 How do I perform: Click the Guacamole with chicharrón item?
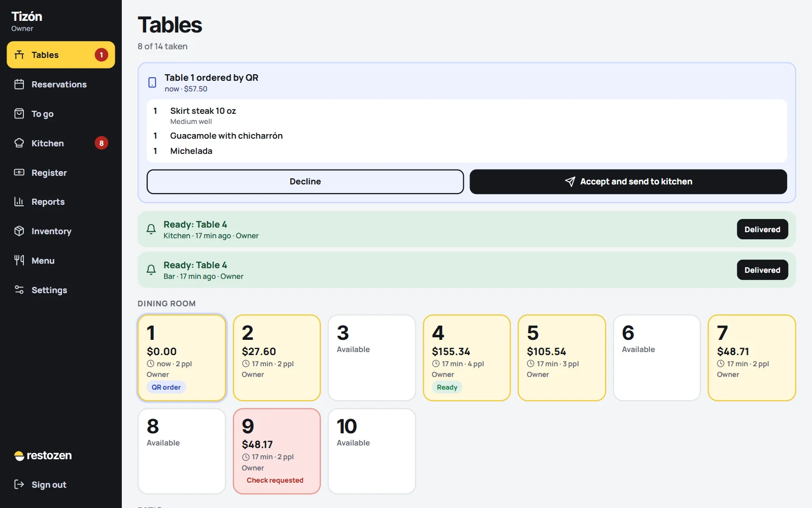(226, 136)
